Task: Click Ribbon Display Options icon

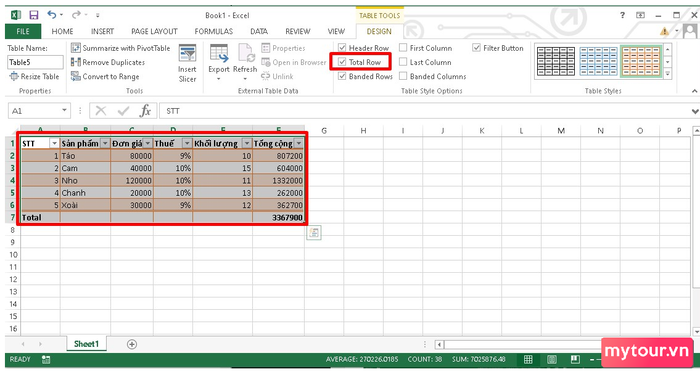Action: click(640, 15)
